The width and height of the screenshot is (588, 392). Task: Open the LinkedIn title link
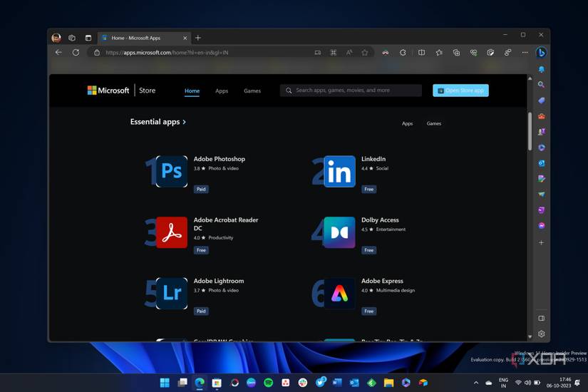(x=373, y=159)
